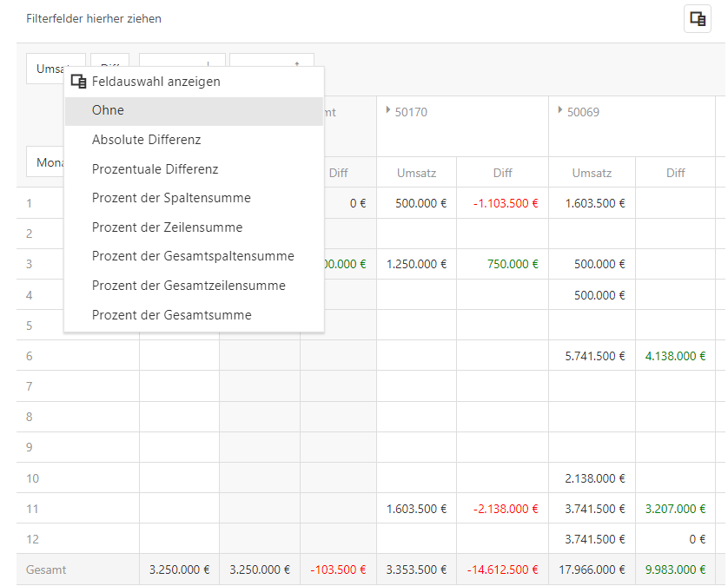Open the field chooser icon button top right
The height and width of the screenshot is (586, 728).
[697, 19]
